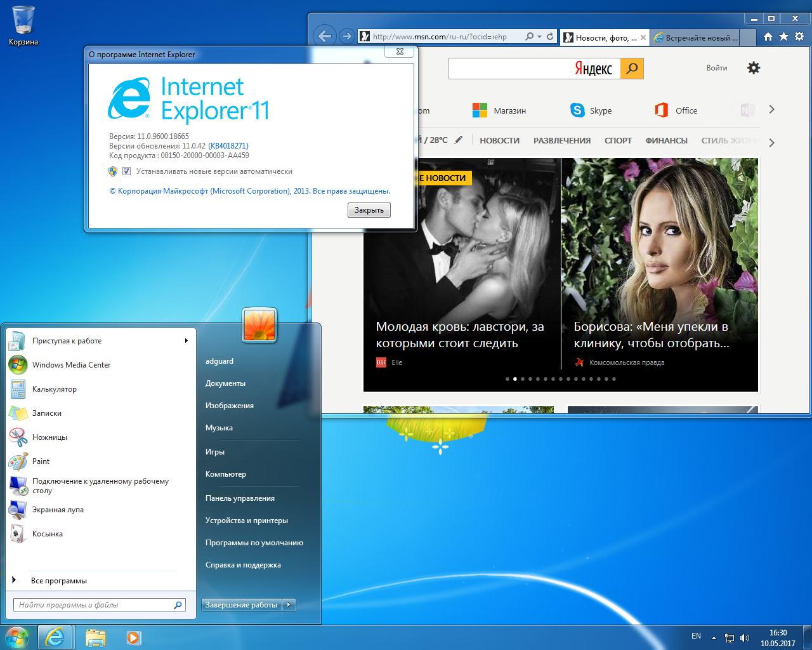Click the Refresh icon in address bar
The width and height of the screenshot is (812, 650).
(551, 37)
